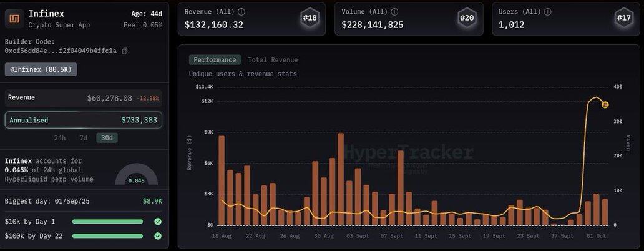Click the users icon on chart line
This screenshot has height=251, width=644.
pyautogui.click(x=605, y=104)
